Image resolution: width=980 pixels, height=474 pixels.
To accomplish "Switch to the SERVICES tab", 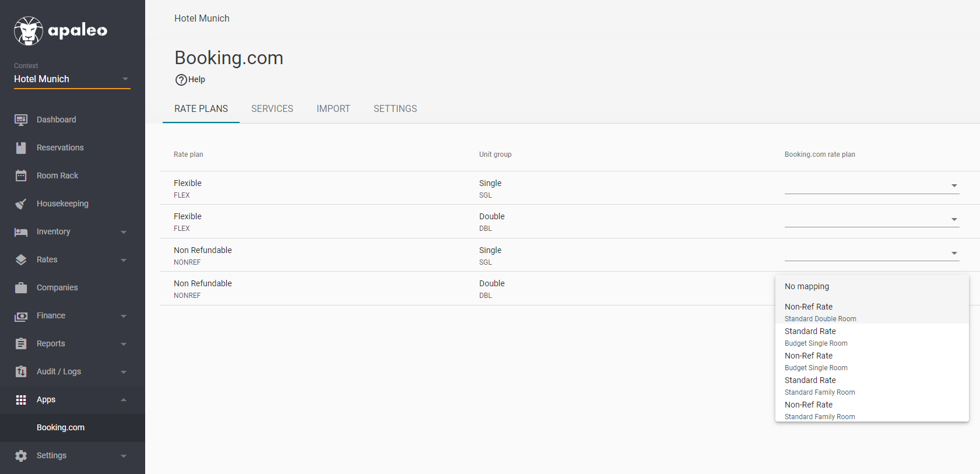I will pos(272,109).
